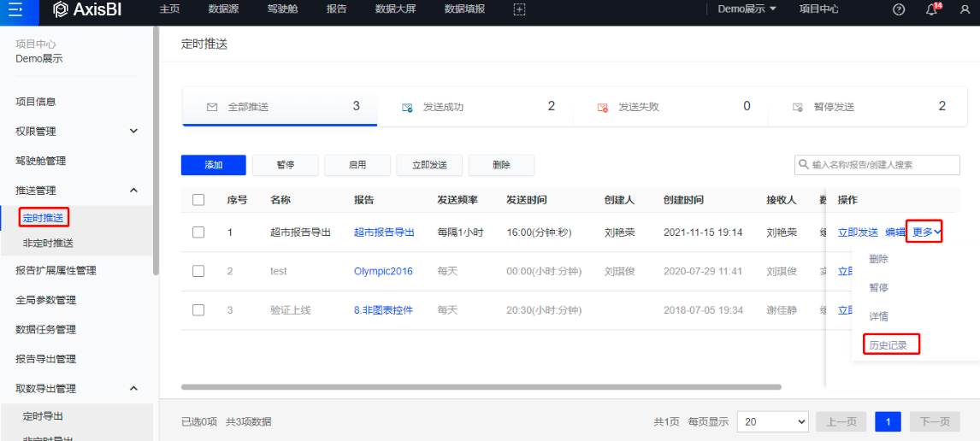Click the add-tab plus icon in navbar
980x441 pixels.
click(x=519, y=9)
